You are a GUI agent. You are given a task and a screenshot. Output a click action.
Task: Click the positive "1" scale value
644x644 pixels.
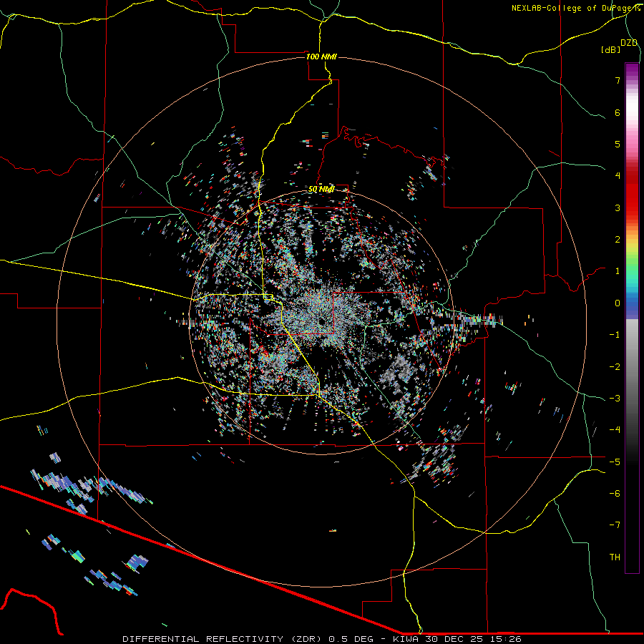tap(618, 271)
